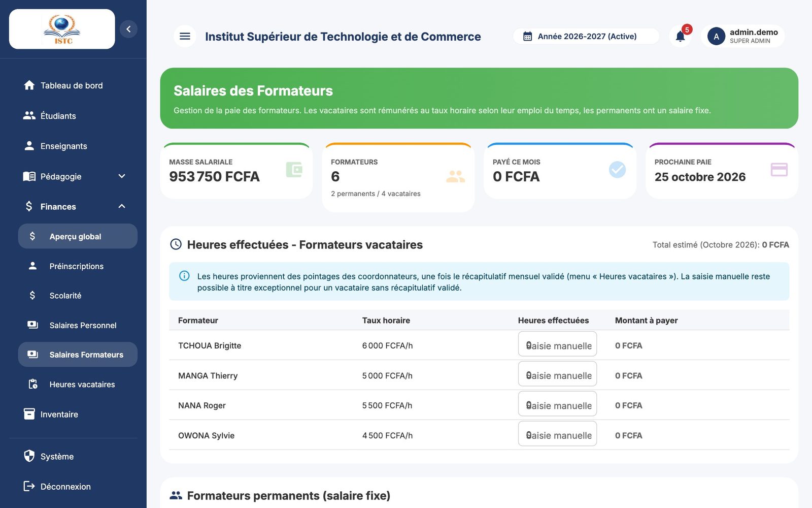Click "2 permanents / 4 vacataires" text
The image size is (812, 508).
[x=376, y=194]
